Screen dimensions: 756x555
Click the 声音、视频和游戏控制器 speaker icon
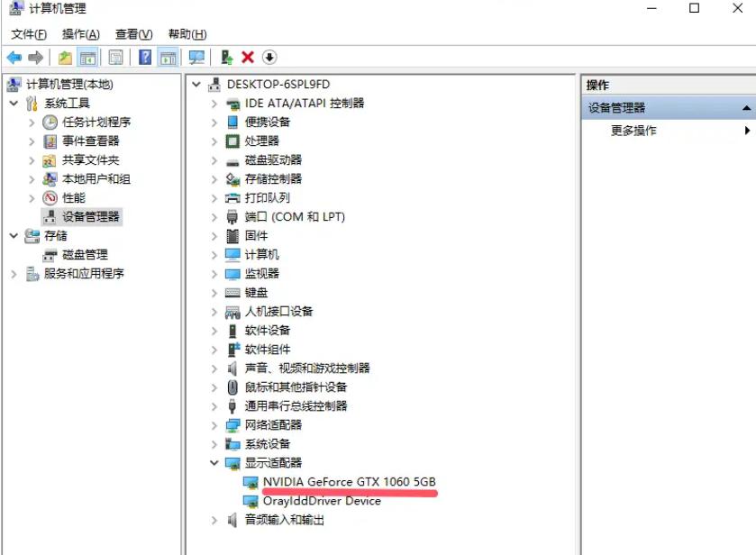[x=232, y=368]
